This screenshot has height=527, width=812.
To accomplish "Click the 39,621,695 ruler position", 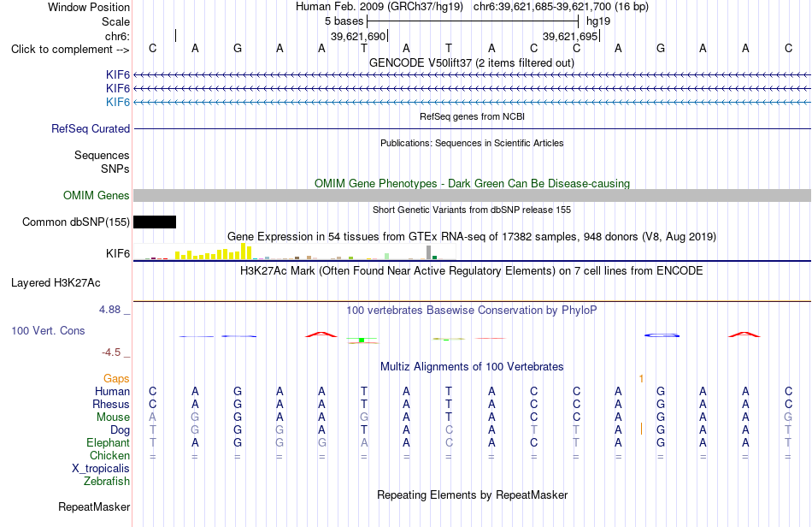I will [570, 36].
